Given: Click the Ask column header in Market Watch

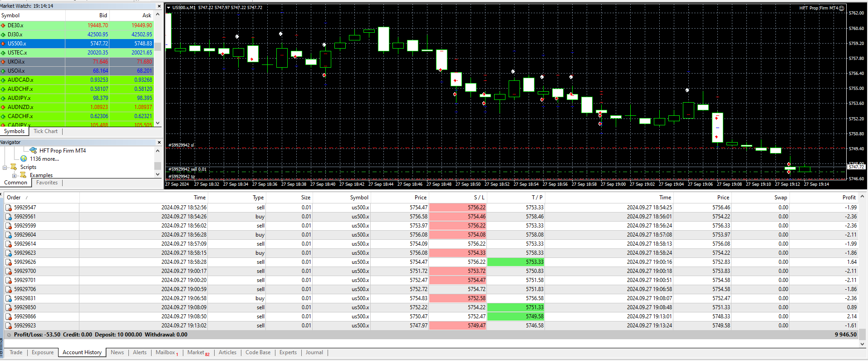Looking at the screenshot, I should (131, 15).
